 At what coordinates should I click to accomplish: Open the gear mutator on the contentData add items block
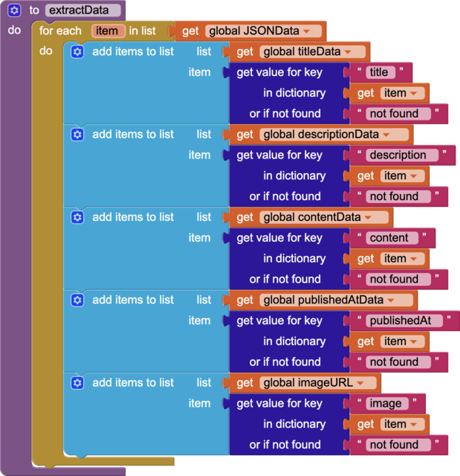77,217
